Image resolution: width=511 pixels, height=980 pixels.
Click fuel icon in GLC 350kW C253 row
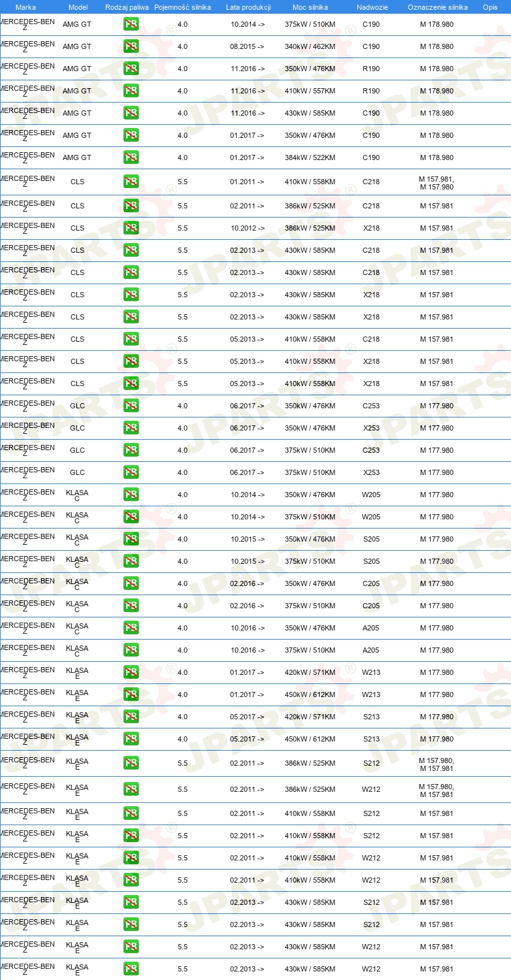131,406
